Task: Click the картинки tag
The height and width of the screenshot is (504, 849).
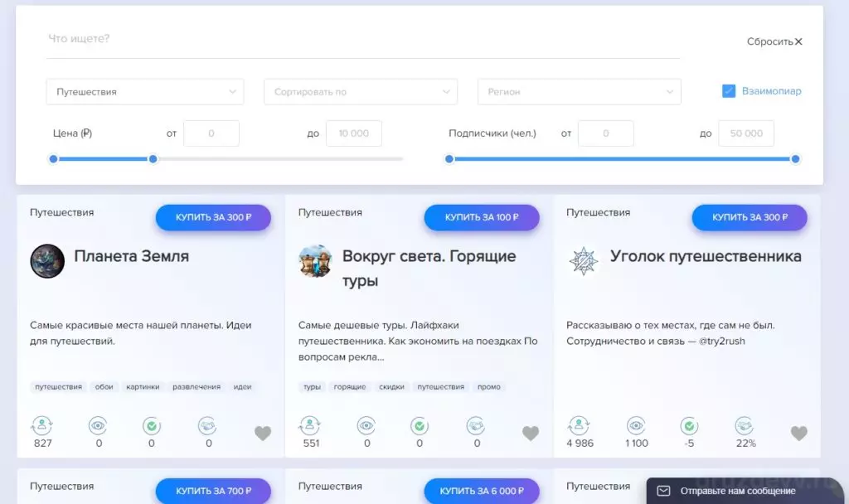Action: click(143, 387)
